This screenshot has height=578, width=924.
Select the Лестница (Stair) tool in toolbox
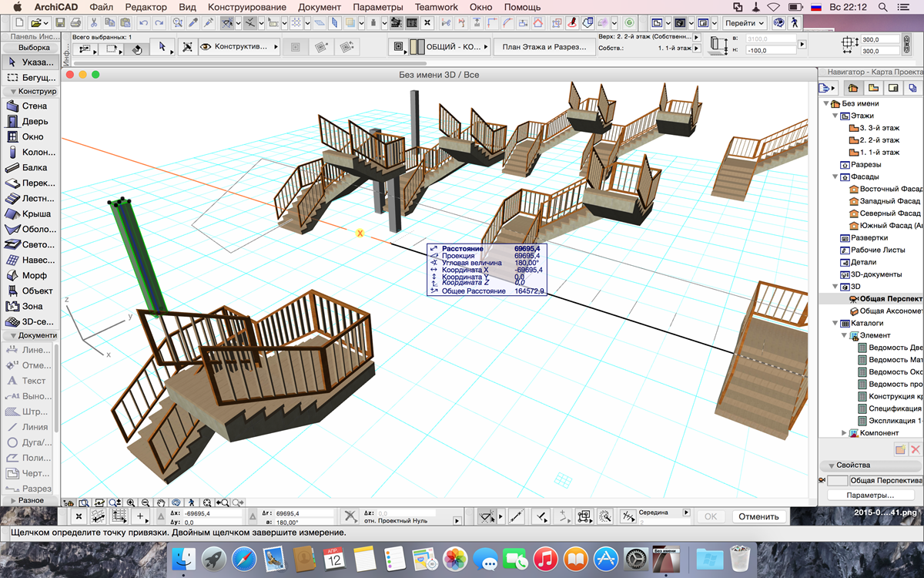coord(29,199)
